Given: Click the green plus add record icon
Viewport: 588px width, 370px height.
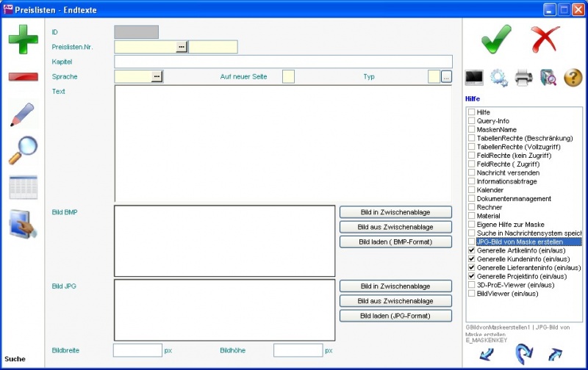Looking at the screenshot, I should (x=23, y=40).
